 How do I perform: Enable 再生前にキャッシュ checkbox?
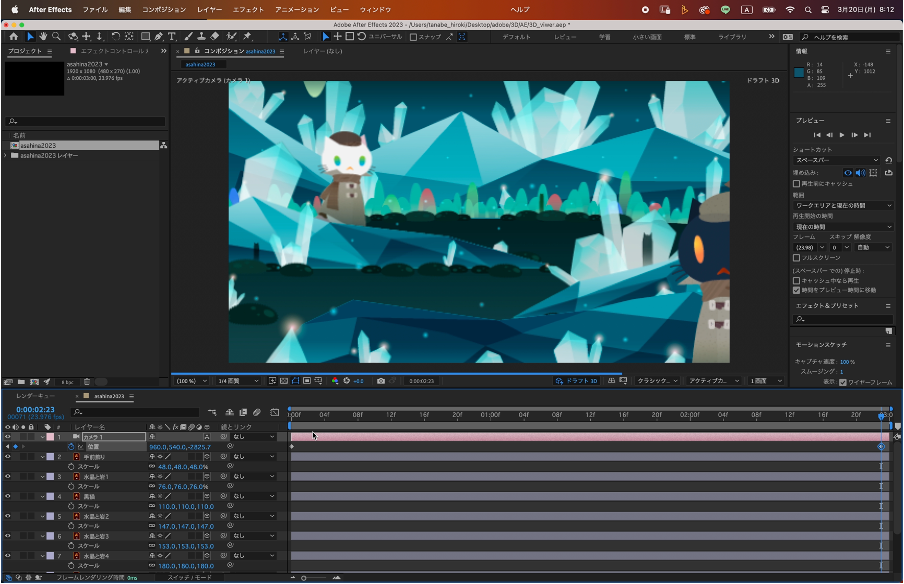click(x=796, y=183)
